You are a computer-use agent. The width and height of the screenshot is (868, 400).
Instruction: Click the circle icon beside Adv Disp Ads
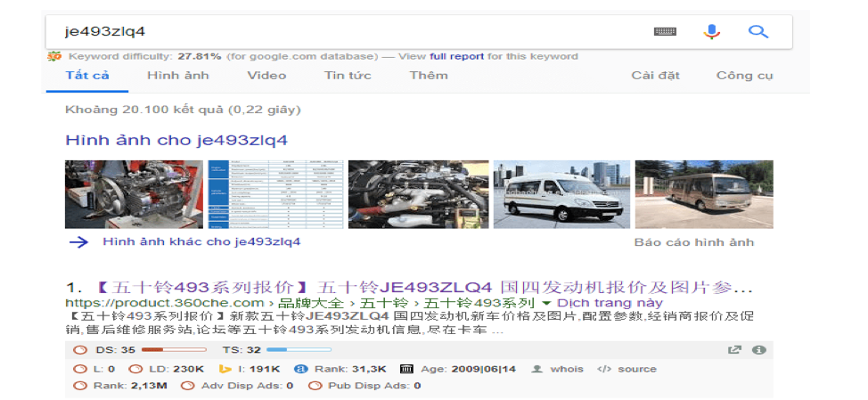(x=188, y=386)
